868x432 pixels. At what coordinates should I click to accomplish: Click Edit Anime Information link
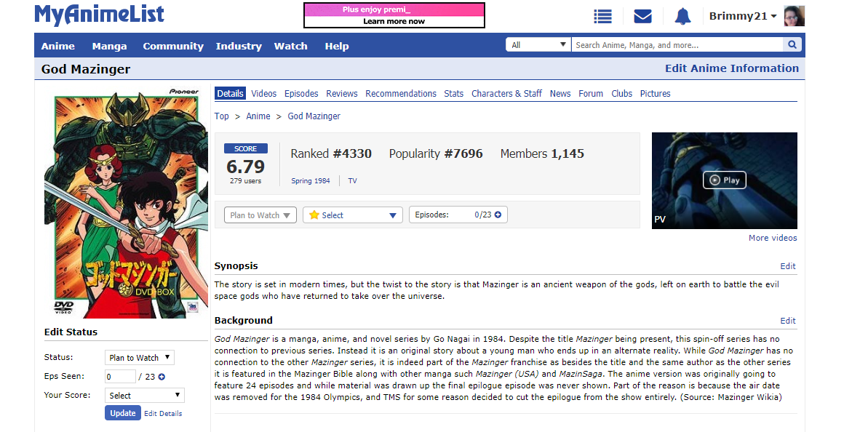[732, 68]
